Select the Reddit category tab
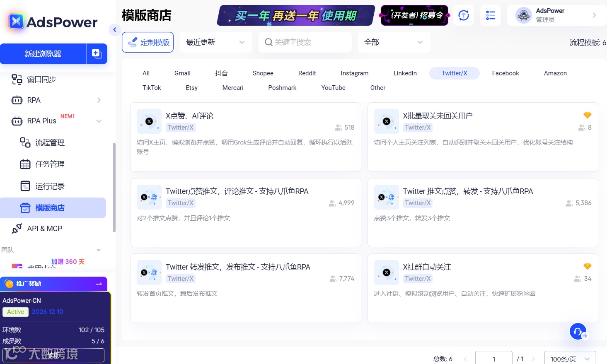The width and height of the screenshot is (607, 364). pyautogui.click(x=307, y=73)
